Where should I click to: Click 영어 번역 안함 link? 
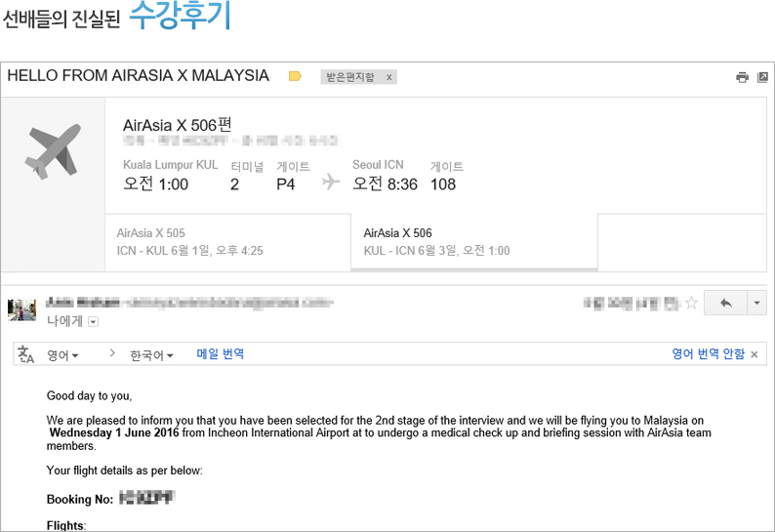coord(708,354)
